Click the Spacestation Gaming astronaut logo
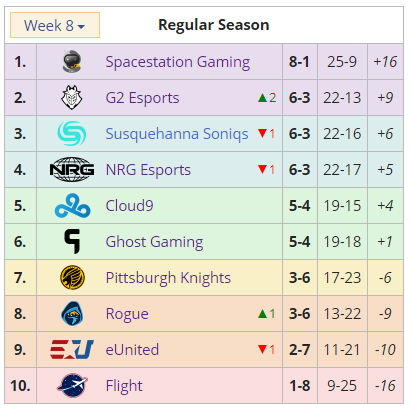 pyautogui.click(x=72, y=61)
